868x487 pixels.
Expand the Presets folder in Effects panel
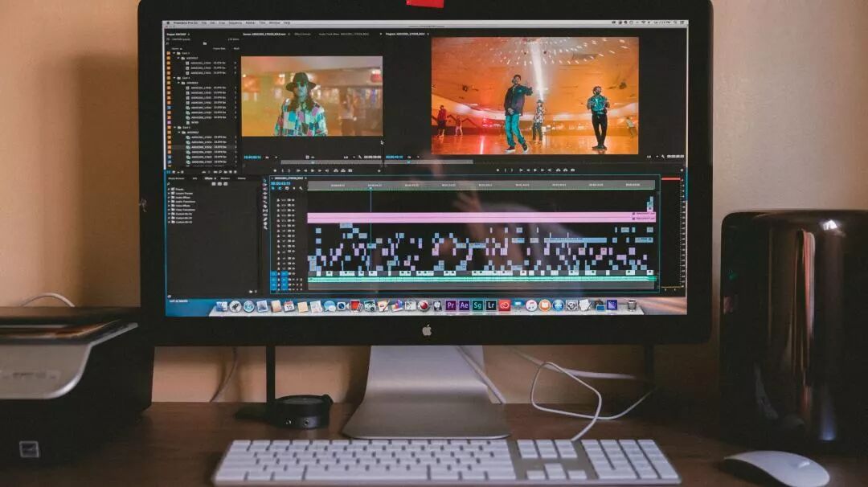[169, 190]
